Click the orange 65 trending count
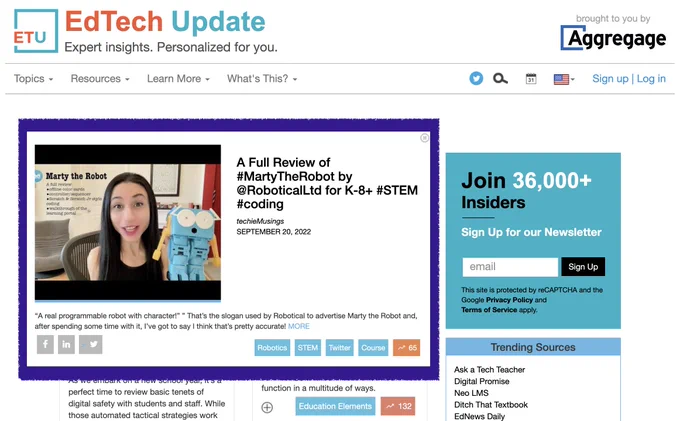This screenshot has height=421, width=680. click(406, 348)
